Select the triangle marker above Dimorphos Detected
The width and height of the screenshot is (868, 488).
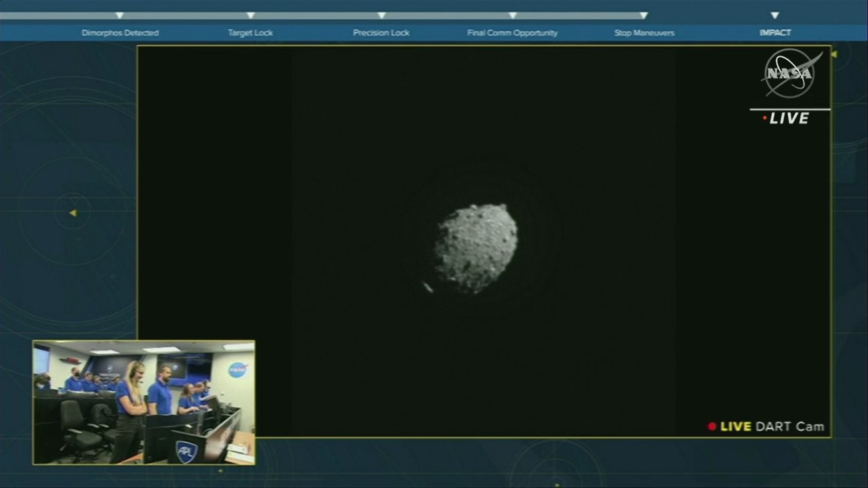[119, 15]
